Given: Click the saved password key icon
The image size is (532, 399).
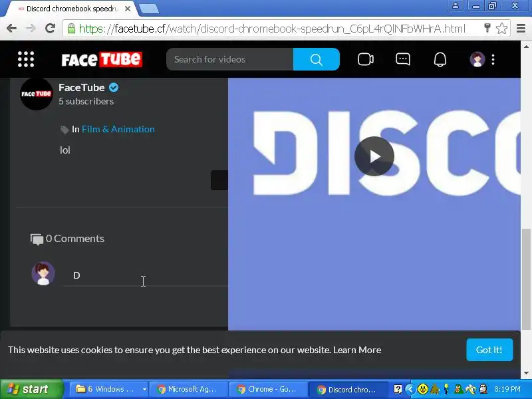Looking at the screenshot, I should tap(487, 28).
